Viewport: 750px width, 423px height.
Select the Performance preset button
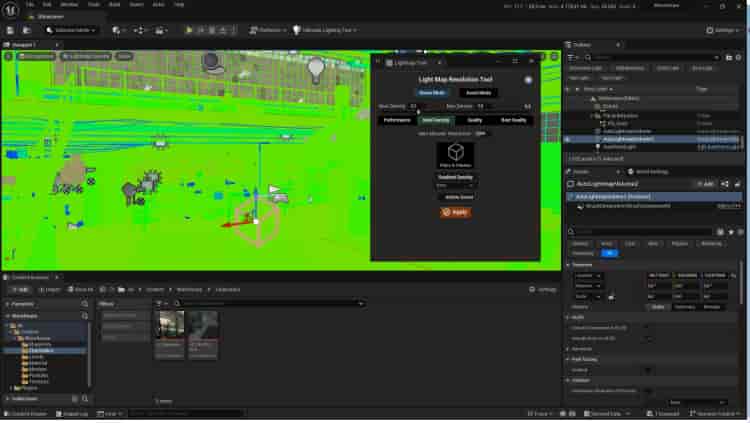pyautogui.click(x=397, y=120)
